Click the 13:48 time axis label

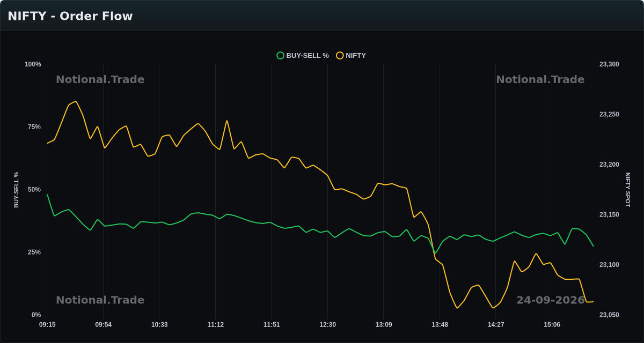click(x=440, y=325)
